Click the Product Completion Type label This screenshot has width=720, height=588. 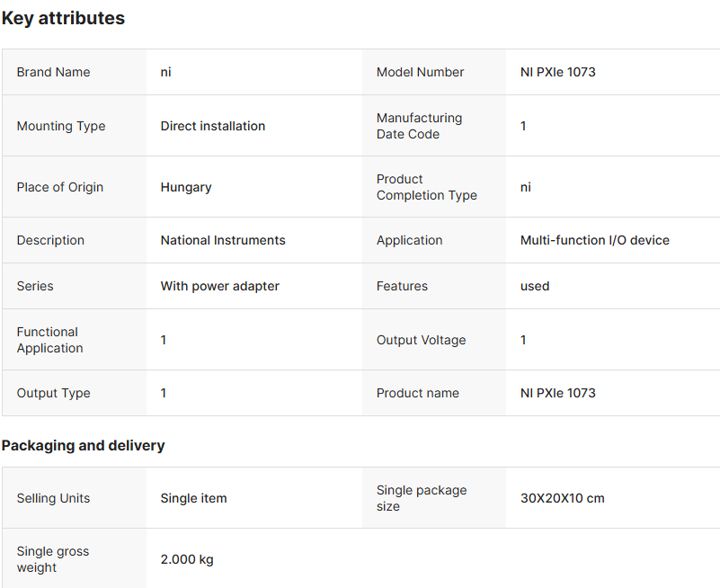[426, 187]
